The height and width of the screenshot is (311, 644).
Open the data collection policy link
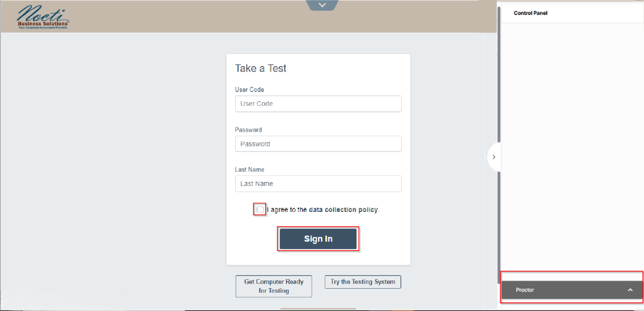point(343,210)
